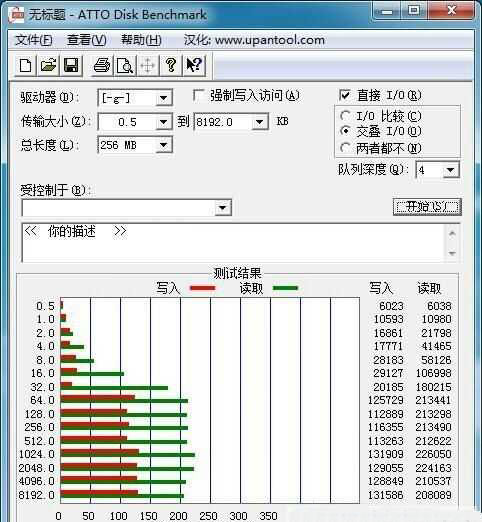This screenshot has height=522, width=482.
Task: Click the description box scroll-down arrow
Action: coord(452,253)
